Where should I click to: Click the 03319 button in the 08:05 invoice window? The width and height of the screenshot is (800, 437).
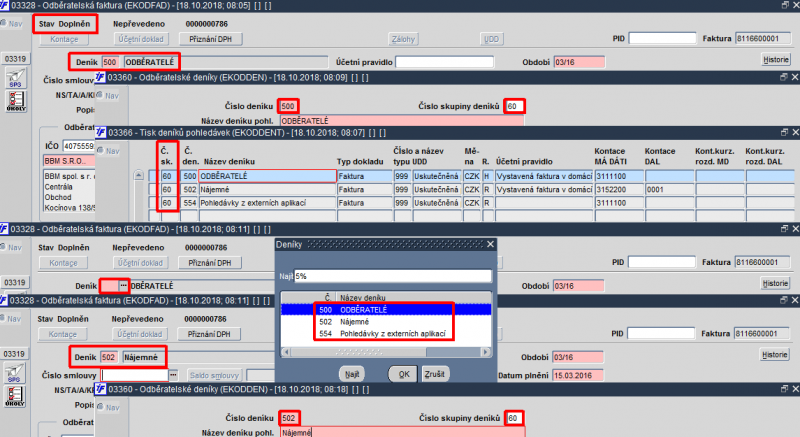pos(15,59)
